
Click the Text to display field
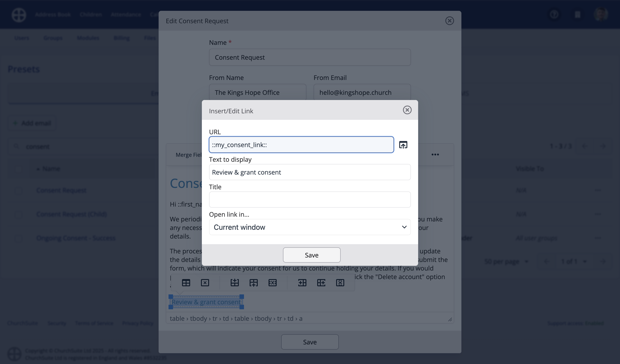coord(310,172)
